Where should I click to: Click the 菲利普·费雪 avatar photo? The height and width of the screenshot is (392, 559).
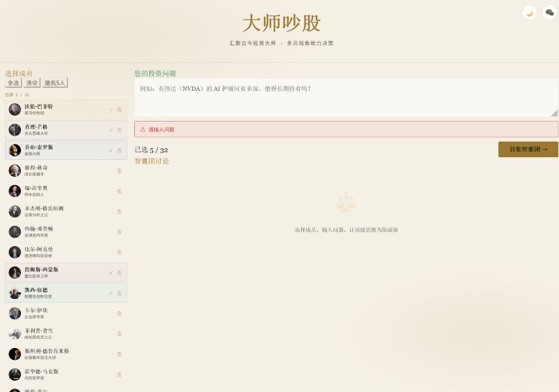coord(15,334)
